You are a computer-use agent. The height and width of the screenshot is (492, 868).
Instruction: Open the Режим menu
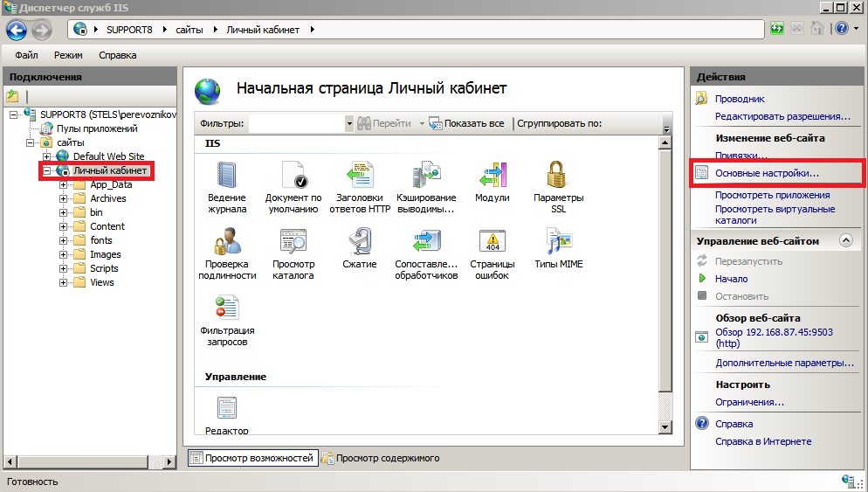coord(68,55)
